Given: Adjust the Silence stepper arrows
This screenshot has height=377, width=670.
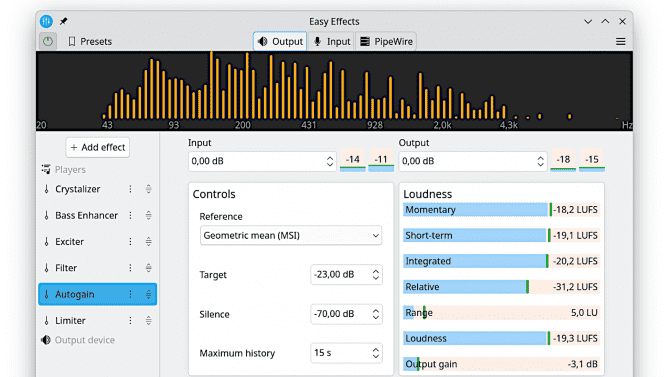Looking at the screenshot, I should (376, 314).
